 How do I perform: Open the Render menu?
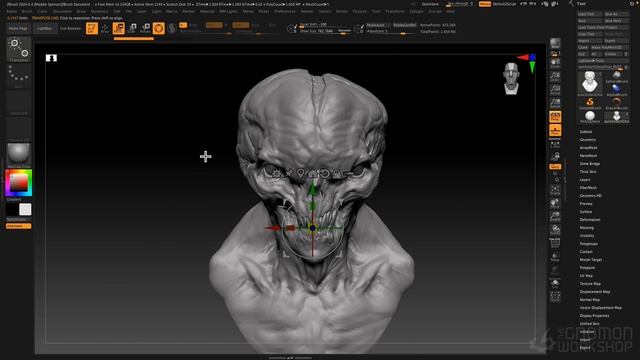coord(307,11)
